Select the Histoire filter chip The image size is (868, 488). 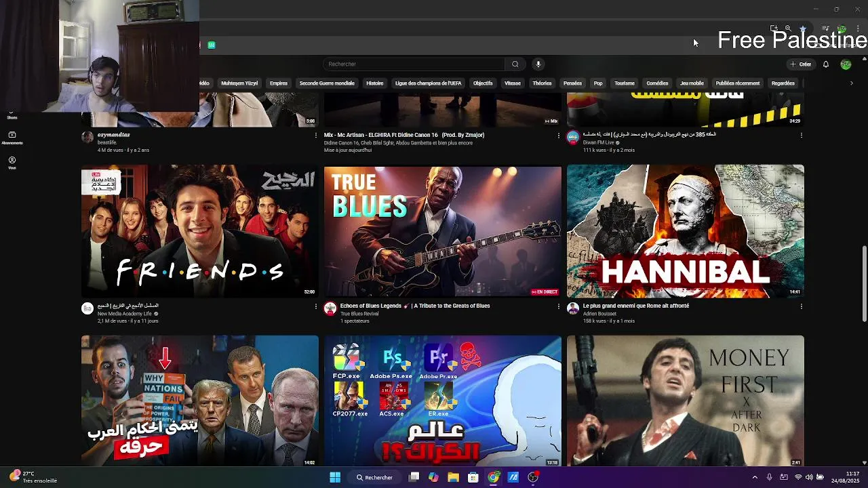(x=375, y=83)
